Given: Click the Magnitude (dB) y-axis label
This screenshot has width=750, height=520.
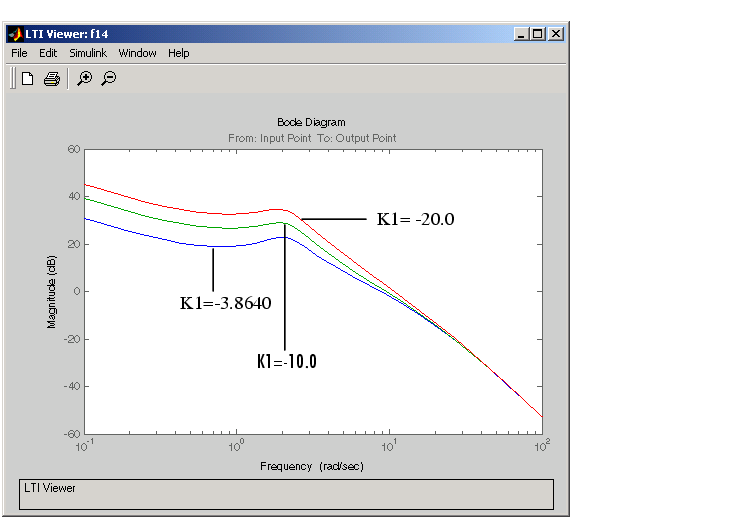Looking at the screenshot, I should [x=51, y=291].
